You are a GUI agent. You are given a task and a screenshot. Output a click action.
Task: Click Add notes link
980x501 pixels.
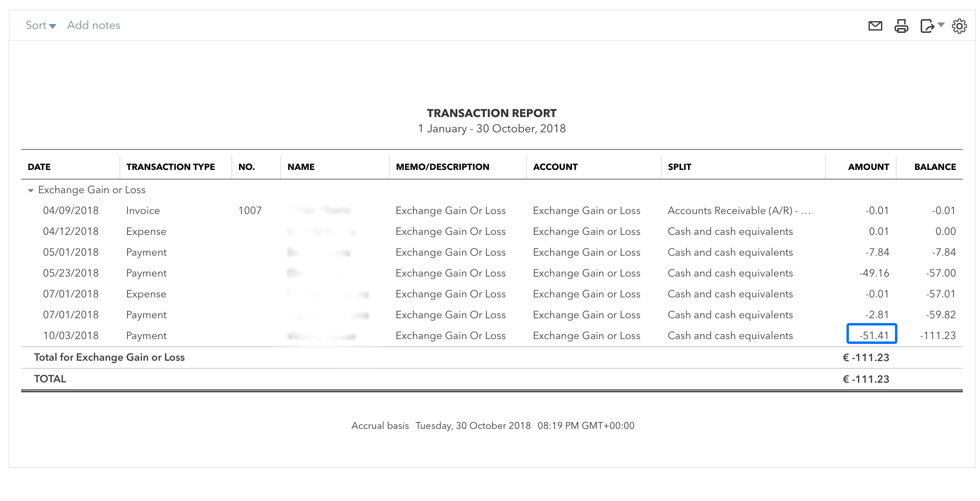tap(93, 25)
